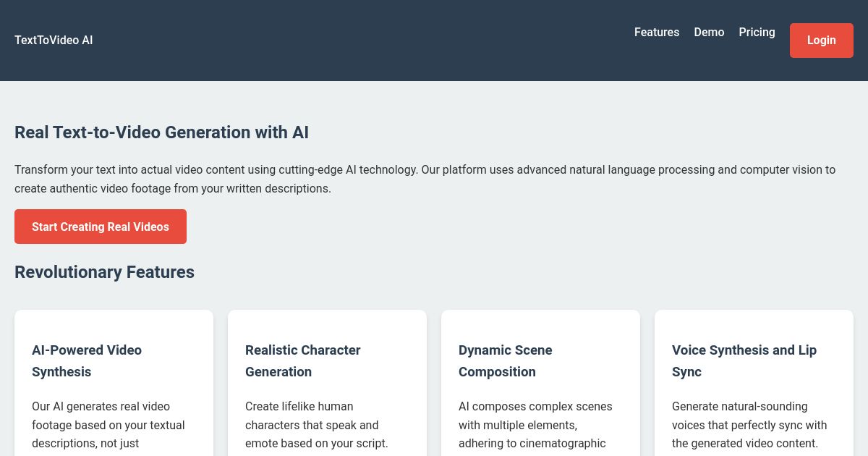Open the Features navigation link
Viewport: 868px width, 456px height.
(x=656, y=33)
